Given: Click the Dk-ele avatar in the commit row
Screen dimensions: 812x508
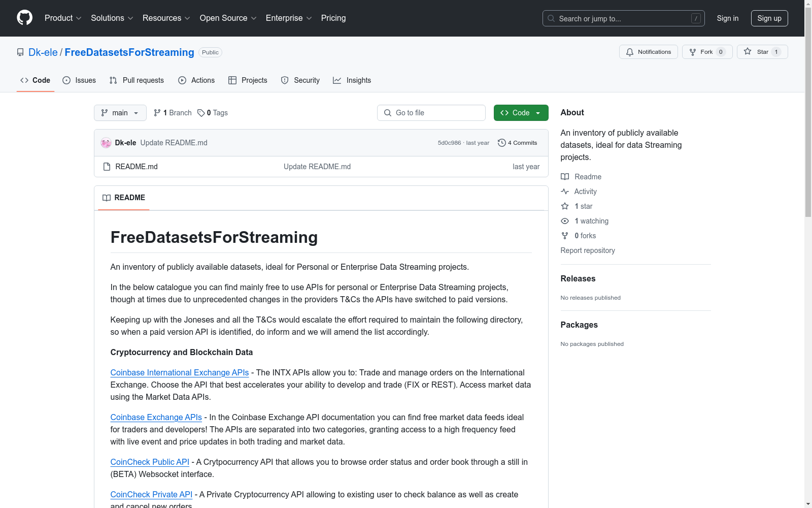Looking at the screenshot, I should click(x=106, y=143).
